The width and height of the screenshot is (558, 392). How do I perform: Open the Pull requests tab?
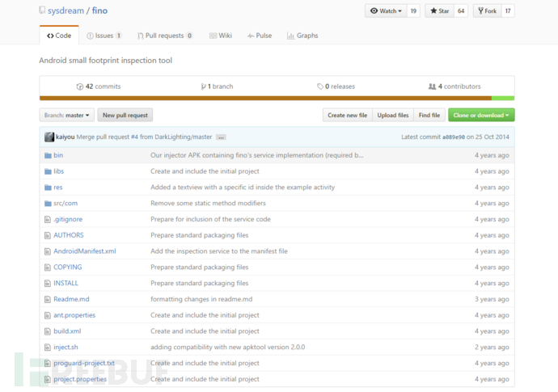click(x=165, y=36)
